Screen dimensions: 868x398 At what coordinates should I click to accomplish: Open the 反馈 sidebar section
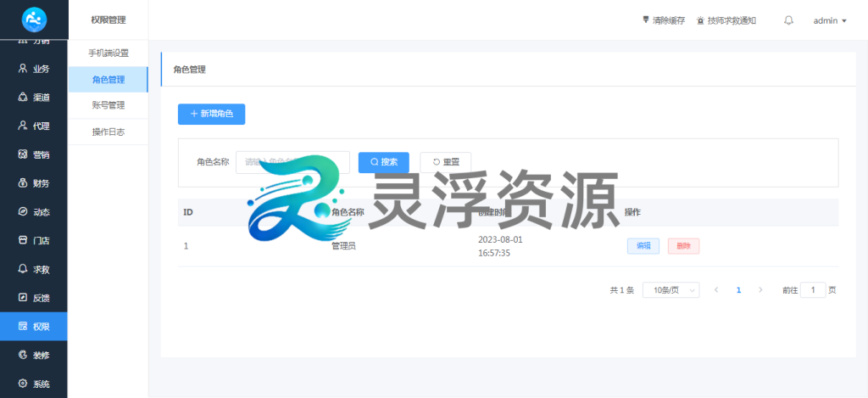[x=34, y=298]
